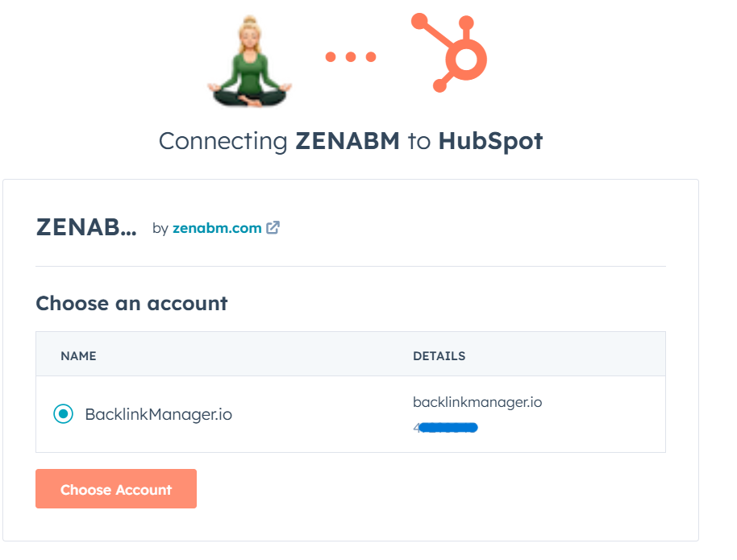Click the NAME column header
Viewport: 737px width, 560px height.
tap(78, 355)
